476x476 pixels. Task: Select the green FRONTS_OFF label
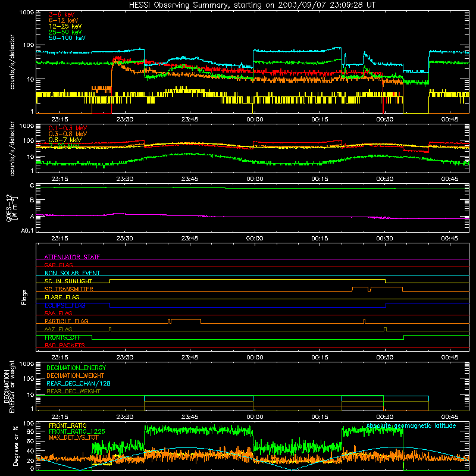62,337
